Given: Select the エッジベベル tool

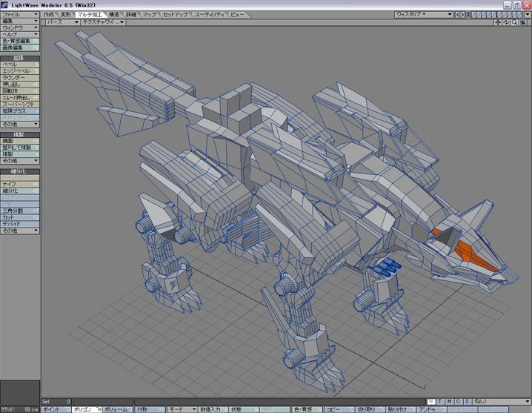Looking at the screenshot, I should click(20, 71).
